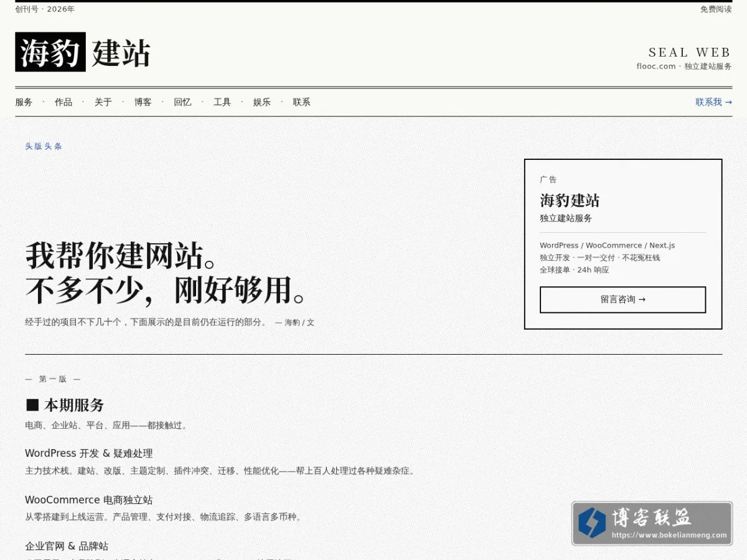Click the 主力技术栈 description paragraph
Image resolution: width=747 pixels, height=560 pixels.
[x=220, y=471]
